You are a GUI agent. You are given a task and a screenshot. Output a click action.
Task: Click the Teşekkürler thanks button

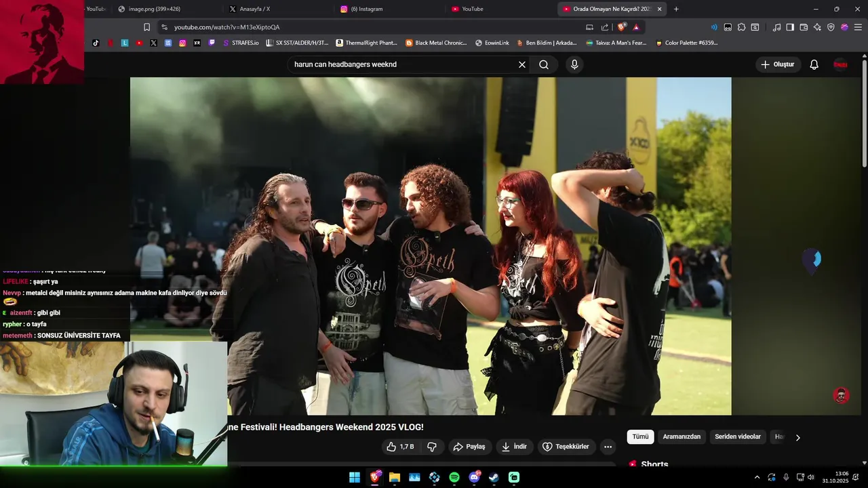(567, 447)
